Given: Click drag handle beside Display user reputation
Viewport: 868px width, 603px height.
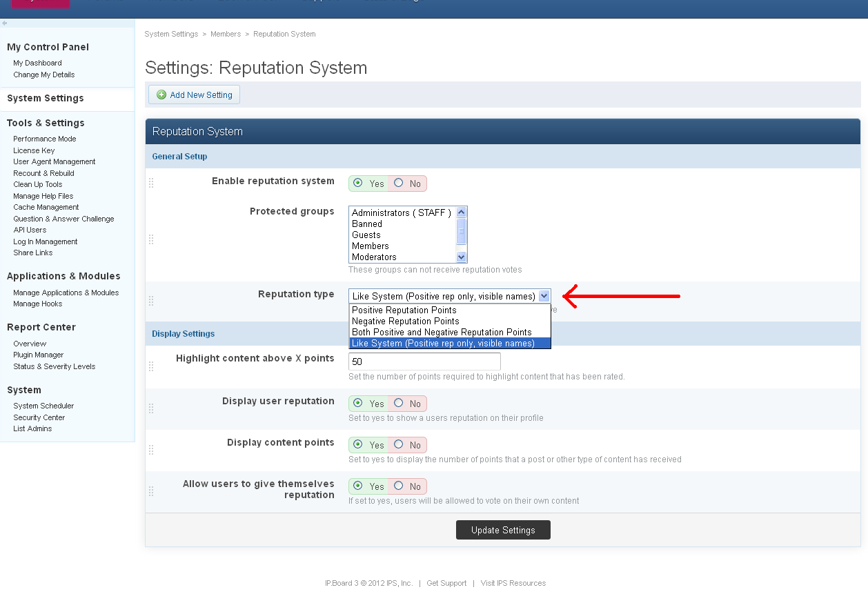Looking at the screenshot, I should click(x=151, y=408).
